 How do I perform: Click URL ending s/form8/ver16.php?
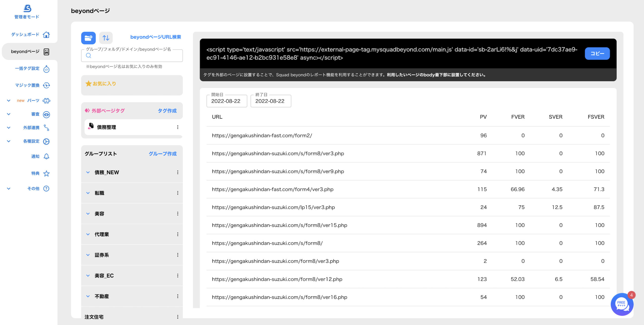[279, 297]
